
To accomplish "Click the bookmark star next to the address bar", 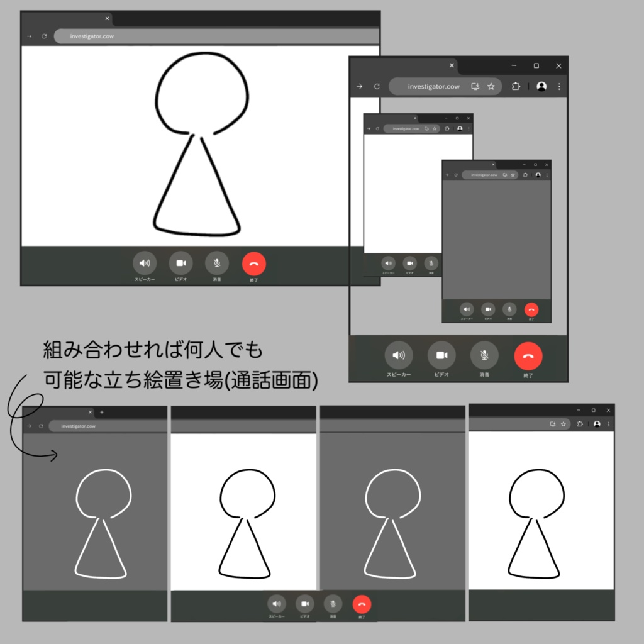I will [491, 87].
